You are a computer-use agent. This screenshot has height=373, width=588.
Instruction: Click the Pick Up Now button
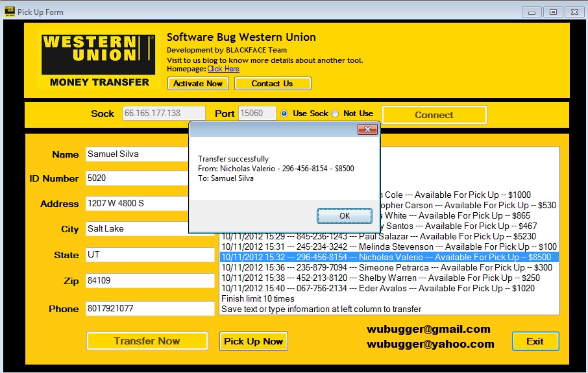tap(254, 341)
